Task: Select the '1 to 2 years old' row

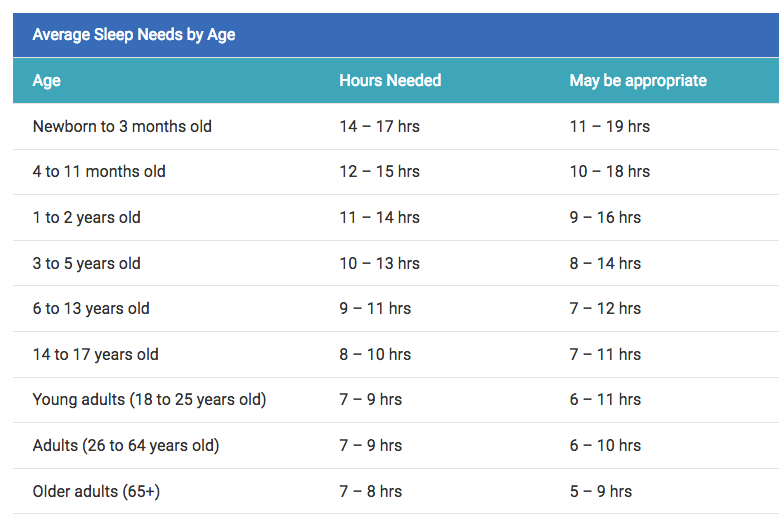Action: pos(87,218)
